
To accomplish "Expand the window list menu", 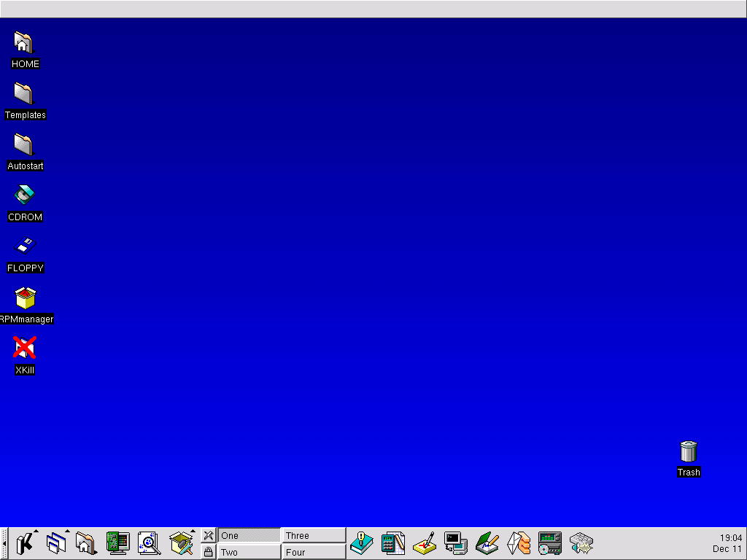I will pyautogui.click(x=55, y=543).
